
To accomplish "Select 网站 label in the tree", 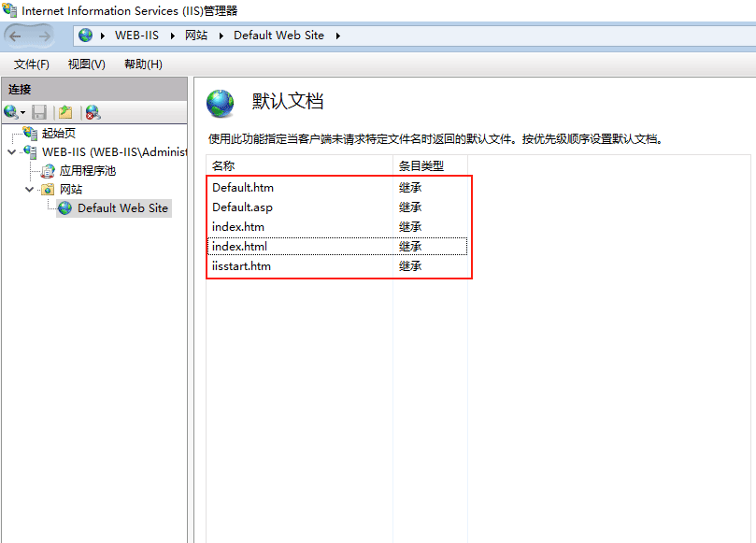I will click(x=71, y=190).
